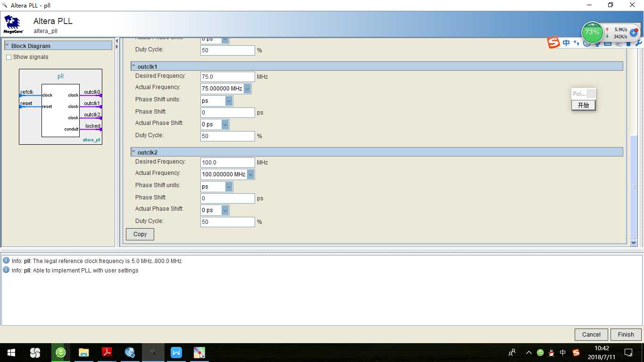The width and height of the screenshot is (644, 362).
Task: Open pointer tool app in taskbar
Action: tap(199, 353)
